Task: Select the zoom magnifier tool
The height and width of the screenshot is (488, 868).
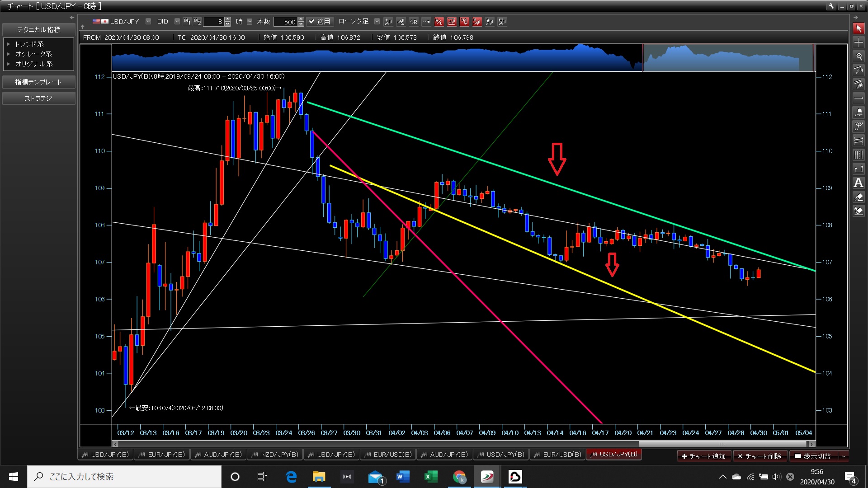Action: [859, 56]
